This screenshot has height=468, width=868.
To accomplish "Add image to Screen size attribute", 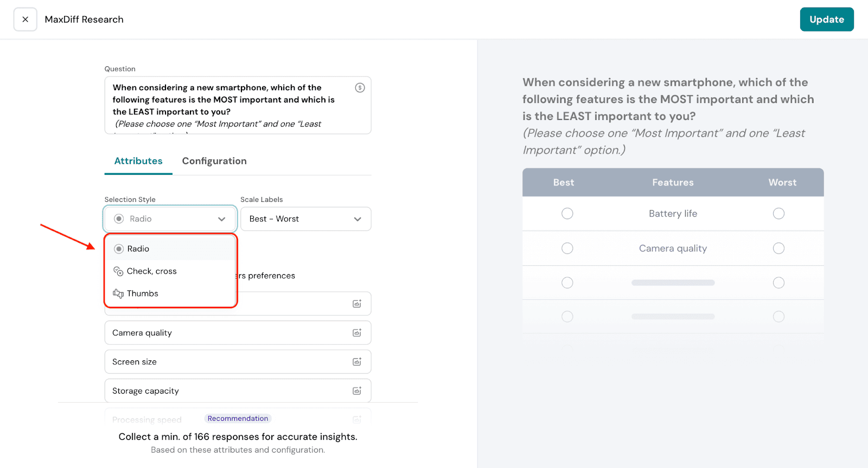I will (357, 362).
